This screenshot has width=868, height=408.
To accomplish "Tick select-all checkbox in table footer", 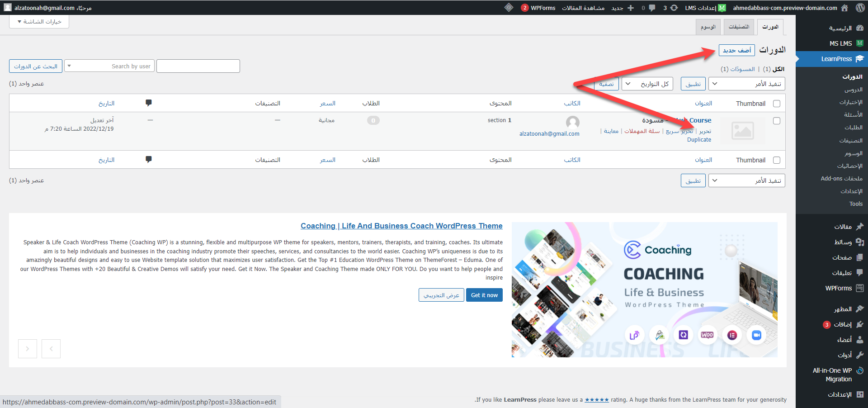I will coord(777,160).
